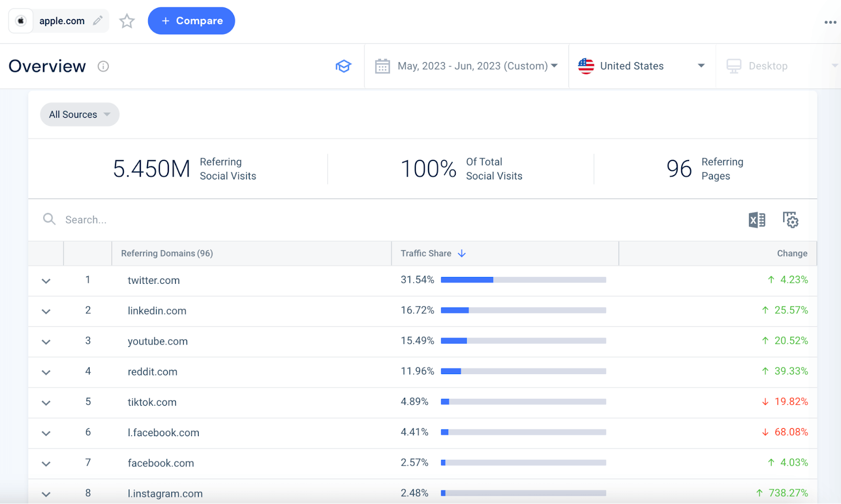Open the youtube.com domain link
Image resolution: width=841 pixels, height=504 pixels.
[158, 342]
